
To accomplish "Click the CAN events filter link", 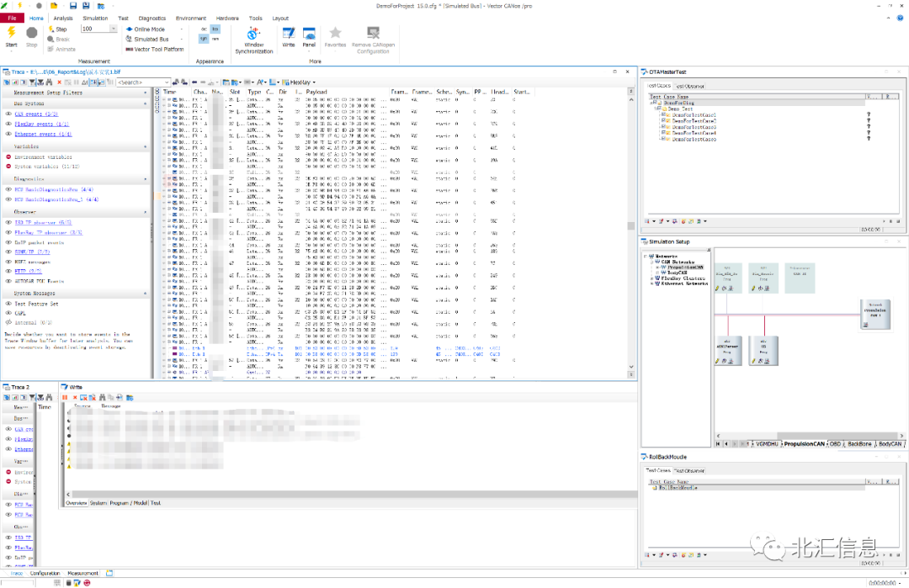I will 35,114.
